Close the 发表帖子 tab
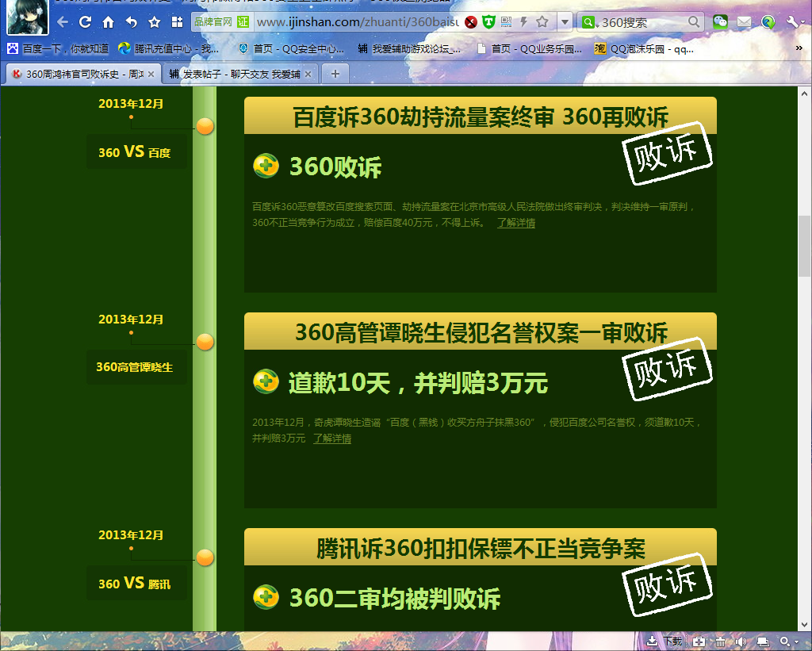Viewport: 812px width, 651px height. (308, 74)
